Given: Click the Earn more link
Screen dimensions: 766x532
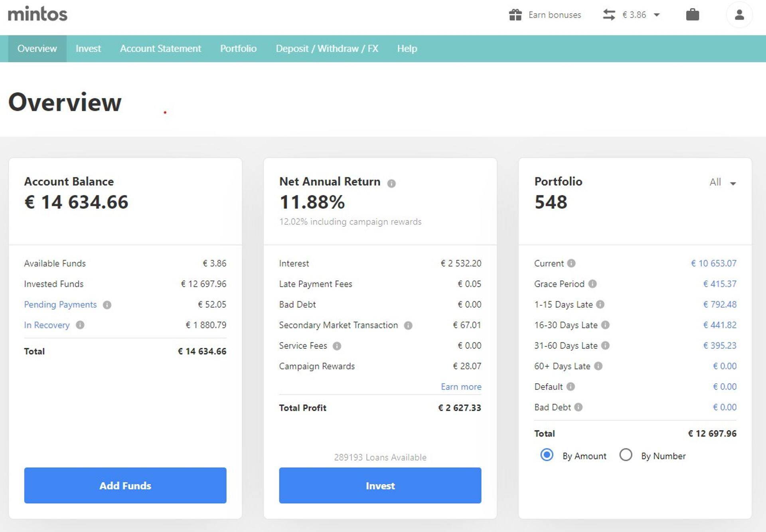Looking at the screenshot, I should 461,387.
